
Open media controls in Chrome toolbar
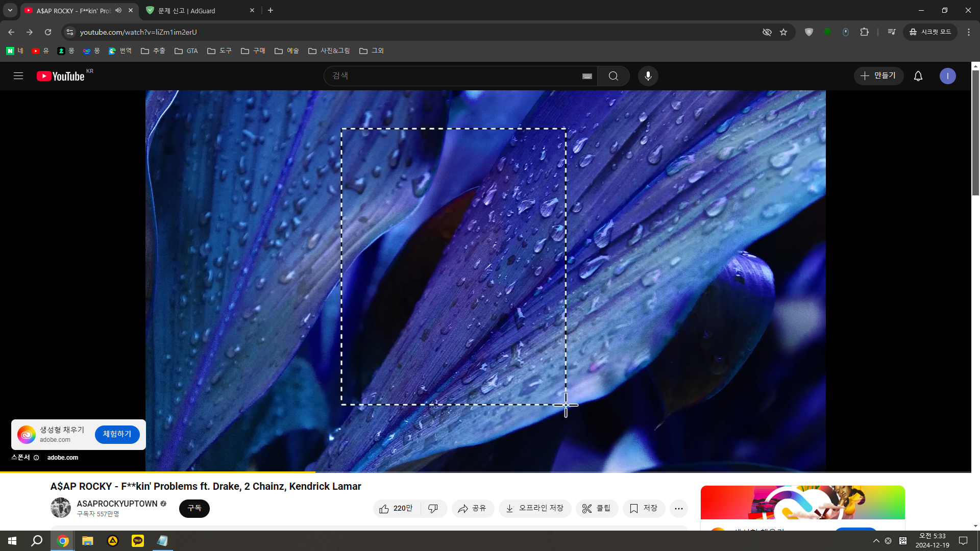point(892,32)
